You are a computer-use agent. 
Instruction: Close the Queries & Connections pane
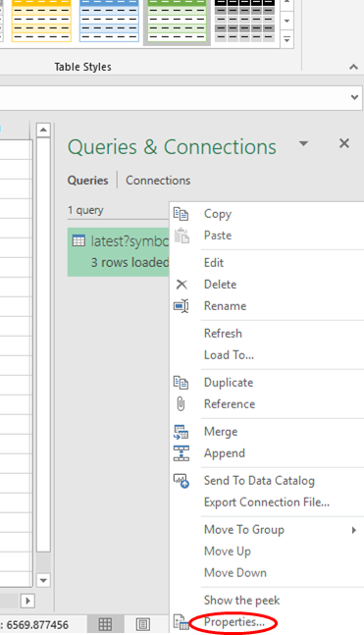tap(344, 143)
